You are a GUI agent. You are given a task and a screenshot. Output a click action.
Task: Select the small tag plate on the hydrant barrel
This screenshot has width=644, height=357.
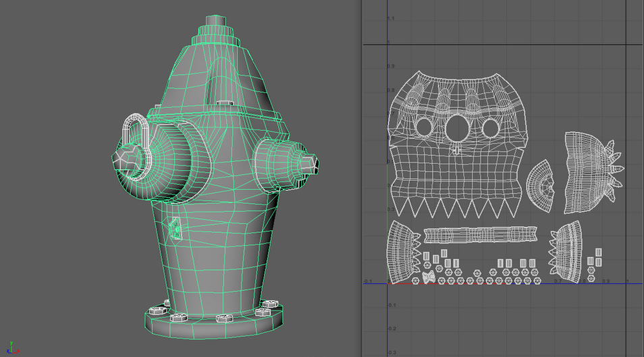pos(176,228)
